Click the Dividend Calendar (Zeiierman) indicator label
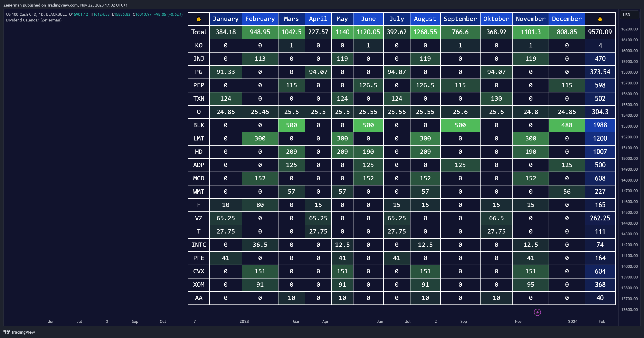Screen dimensions: 644x338 click(x=34, y=20)
